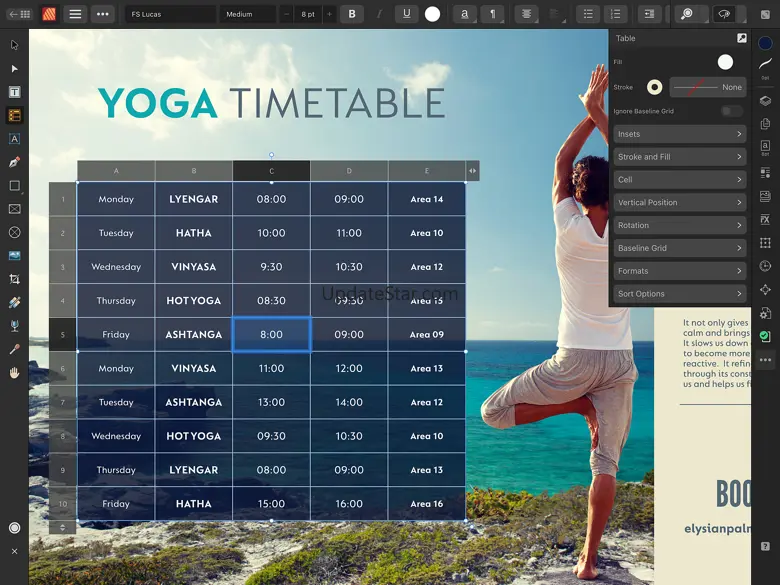Select the Friday 8:00 table cell
Image resolution: width=780 pixels, height=585 pixels.
(x=272, y=334)
